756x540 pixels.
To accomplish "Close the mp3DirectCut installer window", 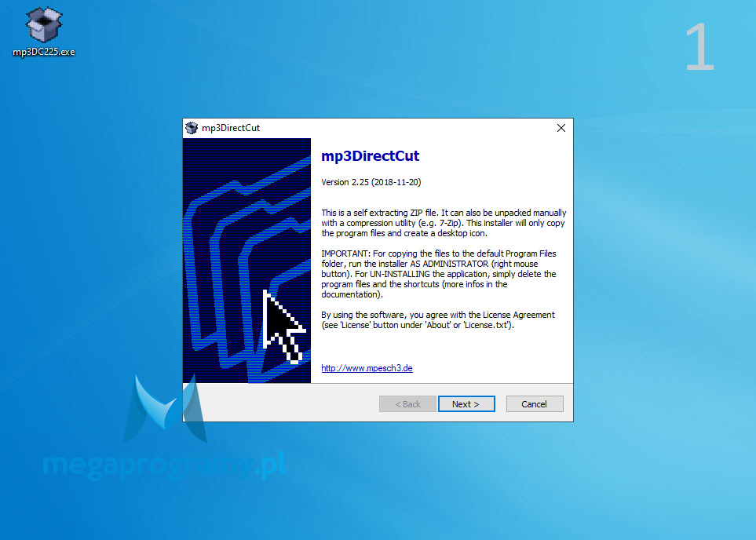I will click(x=561, y=128).
